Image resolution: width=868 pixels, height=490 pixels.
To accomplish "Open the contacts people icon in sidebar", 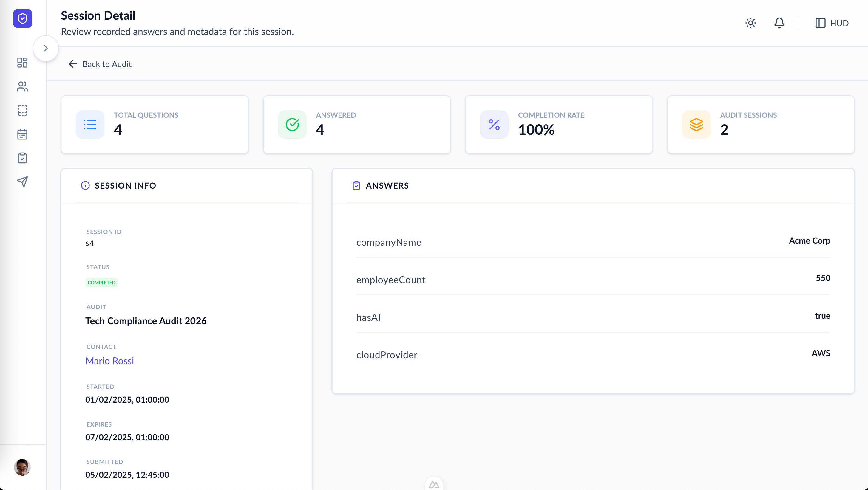I will pyautogui.click(x=22, y=86).
